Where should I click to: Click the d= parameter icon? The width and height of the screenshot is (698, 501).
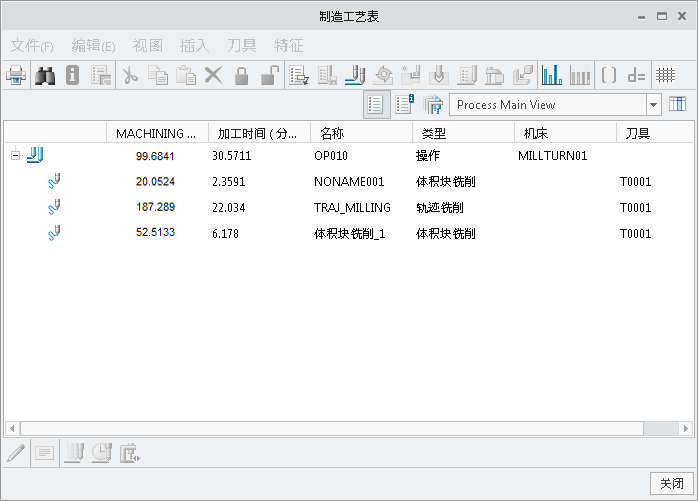coord(636,75)
